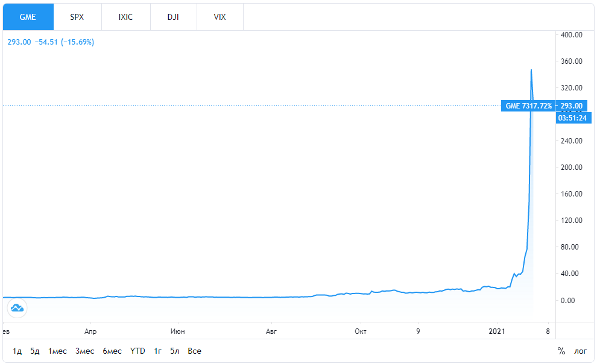
Task: Click the 40.00 price axis label
Action: (x=570, y=274)
